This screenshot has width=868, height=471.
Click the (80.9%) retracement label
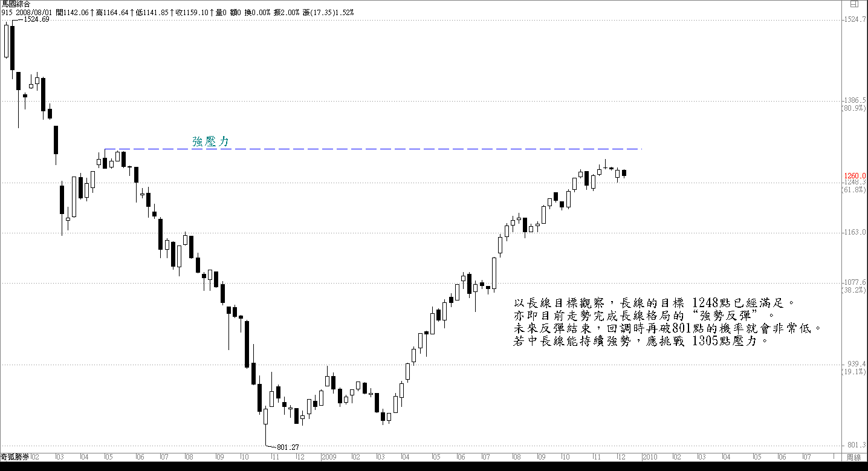tap(853, 108)
